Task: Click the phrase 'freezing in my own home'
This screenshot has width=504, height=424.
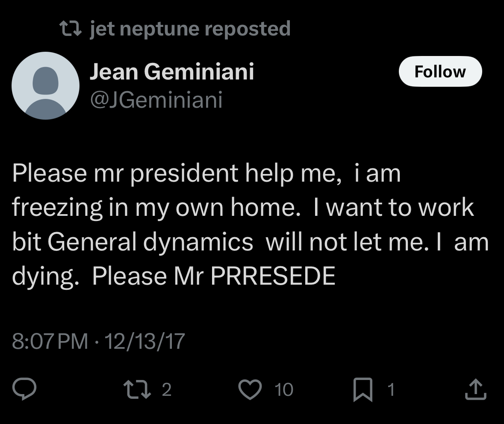Action: (x=153, y=208)
